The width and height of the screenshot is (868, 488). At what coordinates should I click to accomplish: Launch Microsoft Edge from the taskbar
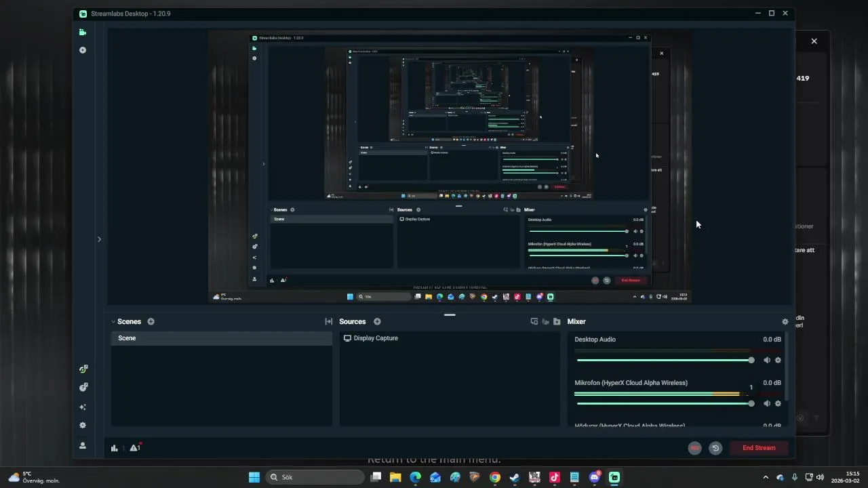[x=415, y=477]
